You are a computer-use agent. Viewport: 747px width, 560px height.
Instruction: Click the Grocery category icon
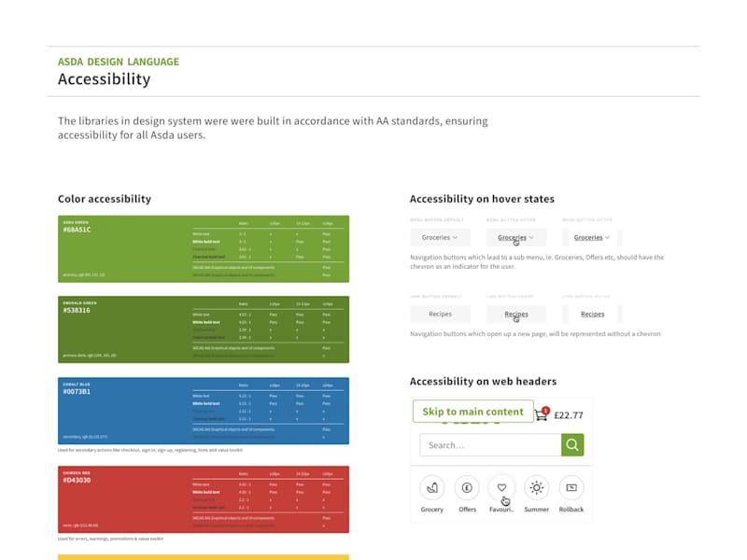click(x=431, y=487)
